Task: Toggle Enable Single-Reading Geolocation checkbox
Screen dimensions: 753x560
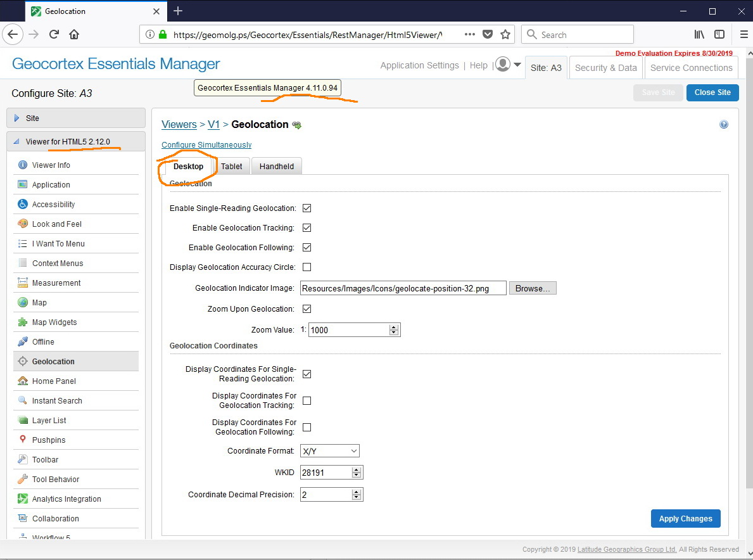Action: [x=307, y=208]
